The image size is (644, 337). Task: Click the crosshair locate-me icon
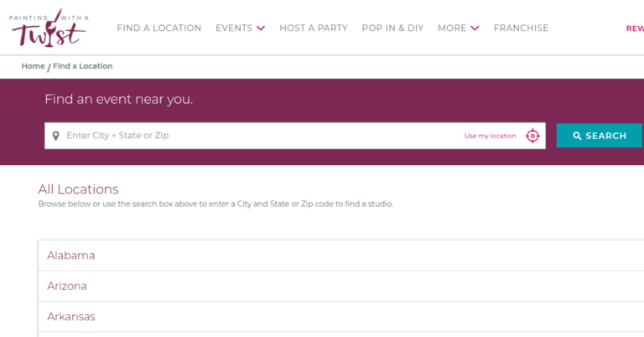pyautogui.click(x=532, y=136)
